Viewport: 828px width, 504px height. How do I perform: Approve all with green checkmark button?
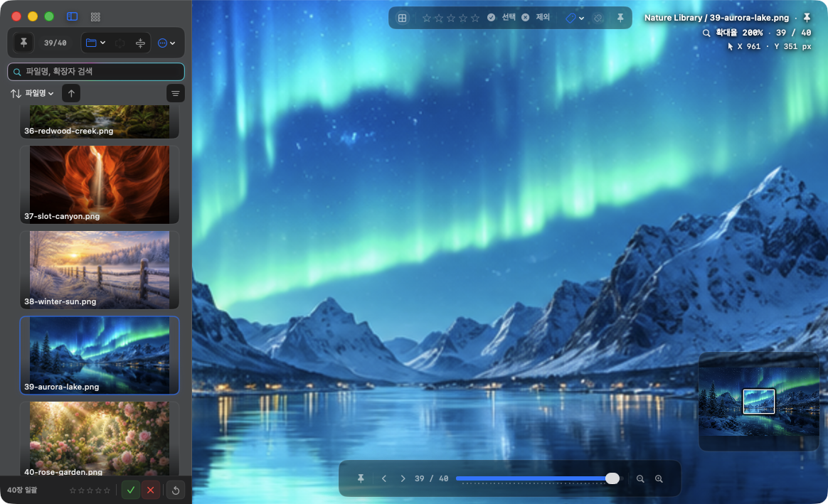click(x=130, y=490)
